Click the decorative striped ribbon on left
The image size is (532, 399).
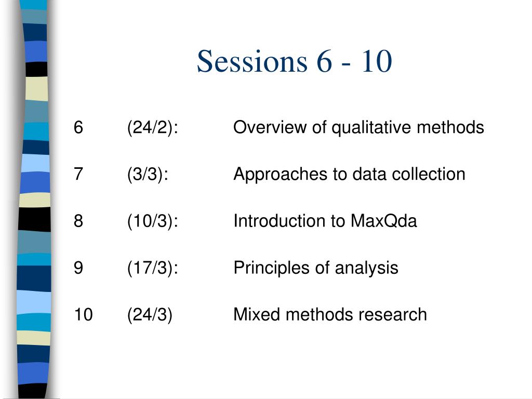pyautogui.click(x=34, y=199)
